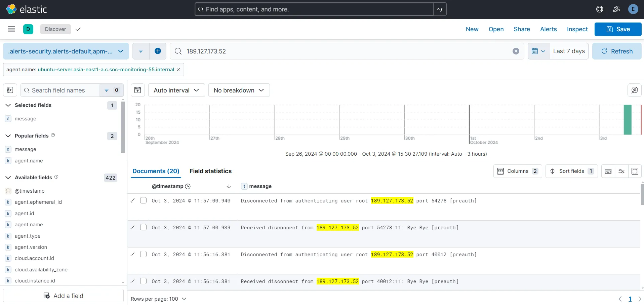
Task: Select the keyboard shortcuts icon above the table
Action: (608, 171)
